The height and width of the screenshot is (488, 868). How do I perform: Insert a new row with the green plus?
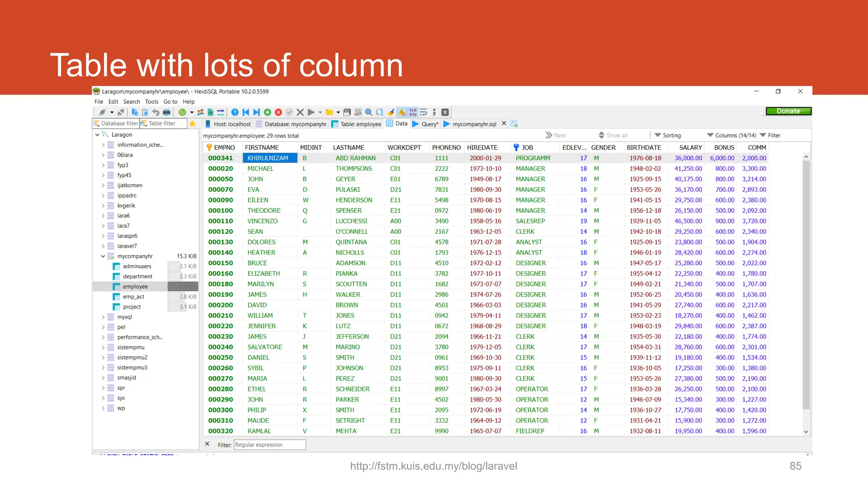coord(267,112)
